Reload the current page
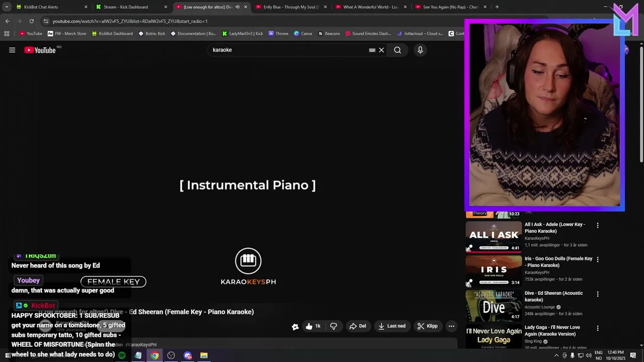Viewport: 644px width, 362px height. click(x=31, y=21)
